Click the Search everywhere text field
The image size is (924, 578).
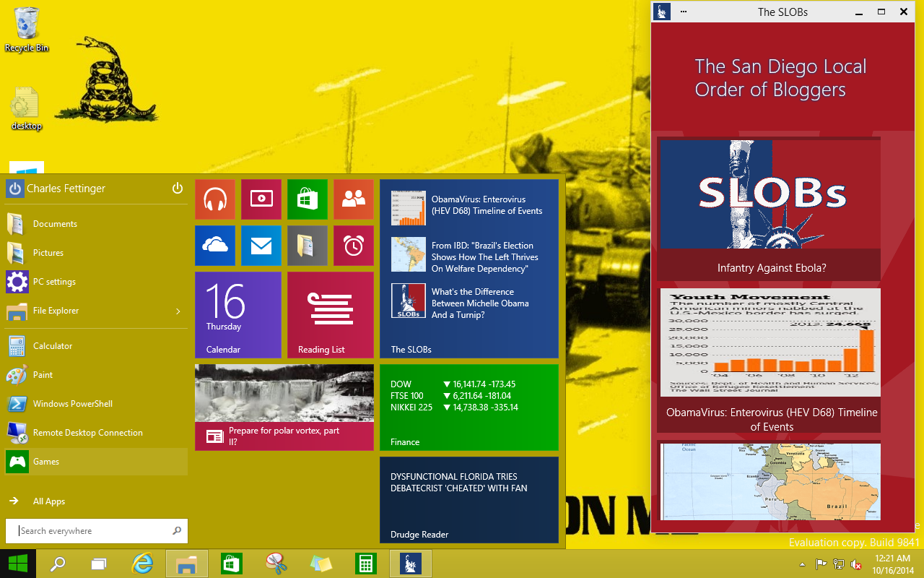coord(97,531)
